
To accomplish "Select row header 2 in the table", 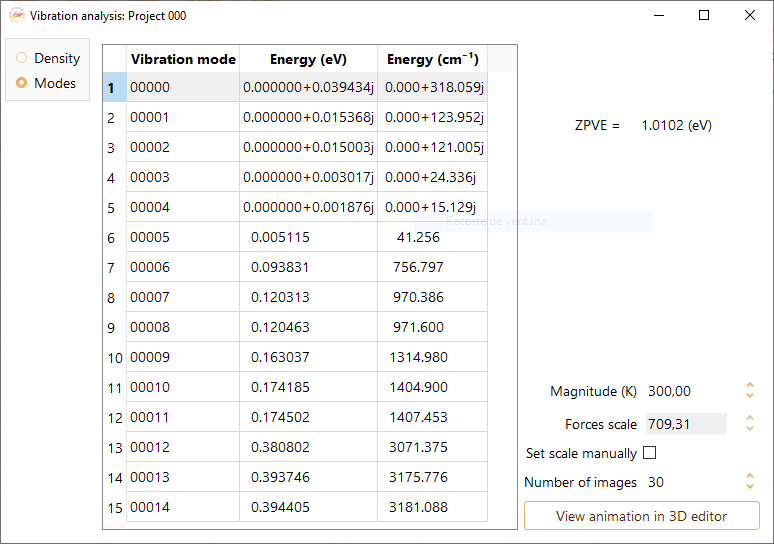I will click(x=115, y=117).
